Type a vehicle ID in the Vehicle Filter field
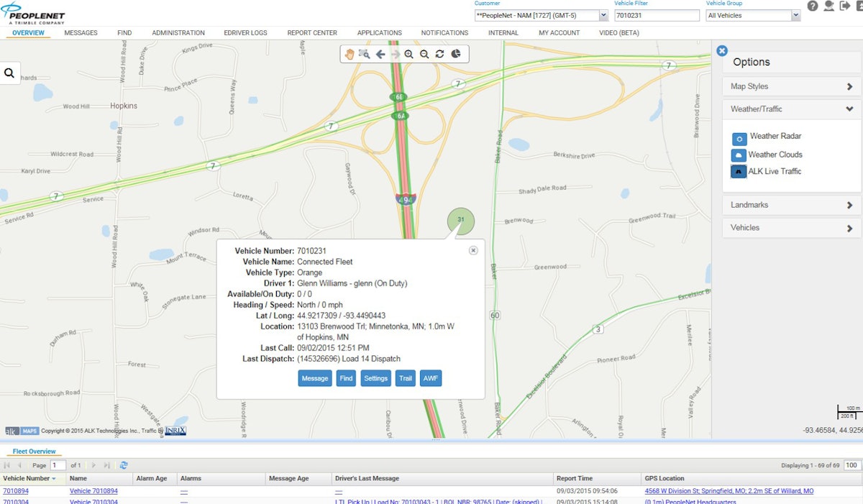863x504 pixels. [655, 14]
